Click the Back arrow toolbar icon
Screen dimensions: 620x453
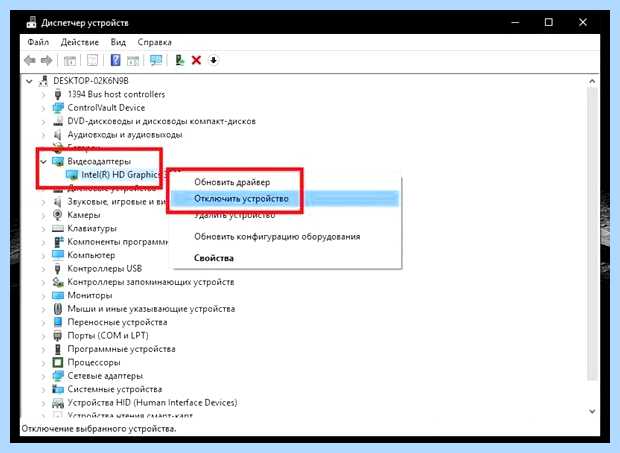30,60
